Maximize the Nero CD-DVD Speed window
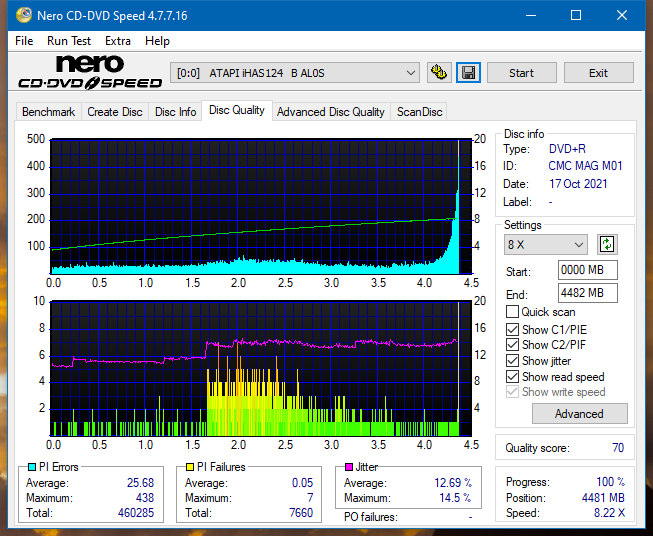The width and height of the screenshot is (653, 536). (576, 15)
